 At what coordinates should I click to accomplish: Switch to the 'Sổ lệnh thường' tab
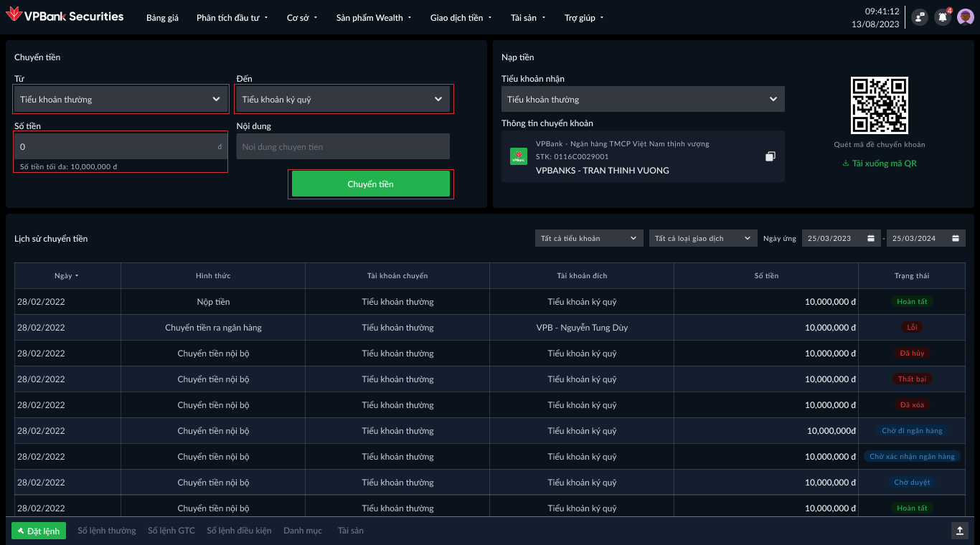click(106, 531)
